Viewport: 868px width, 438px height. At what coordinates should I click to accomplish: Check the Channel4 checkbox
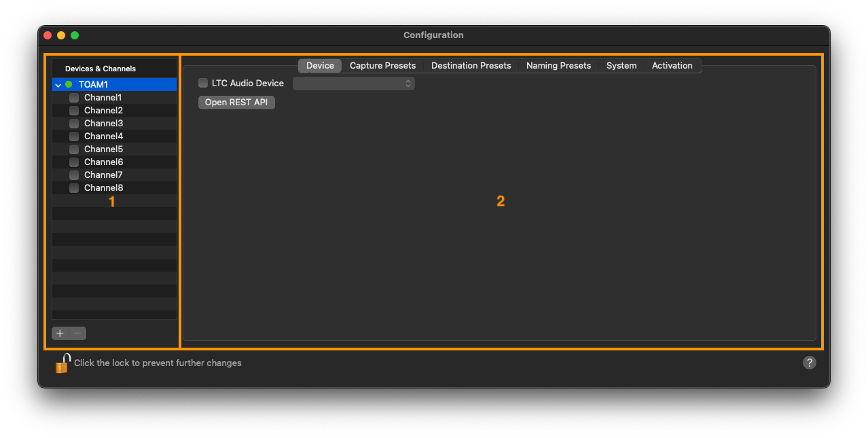coord(74,136)
